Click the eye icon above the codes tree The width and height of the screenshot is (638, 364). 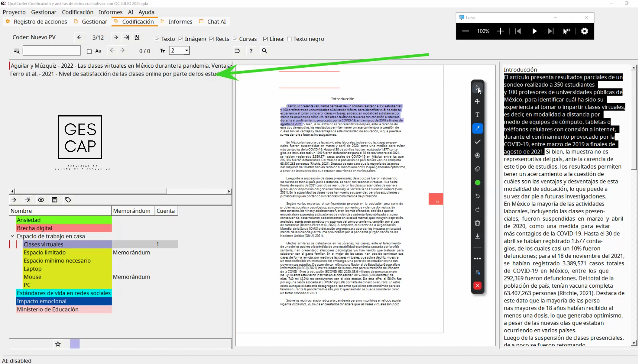coord(41,200)
